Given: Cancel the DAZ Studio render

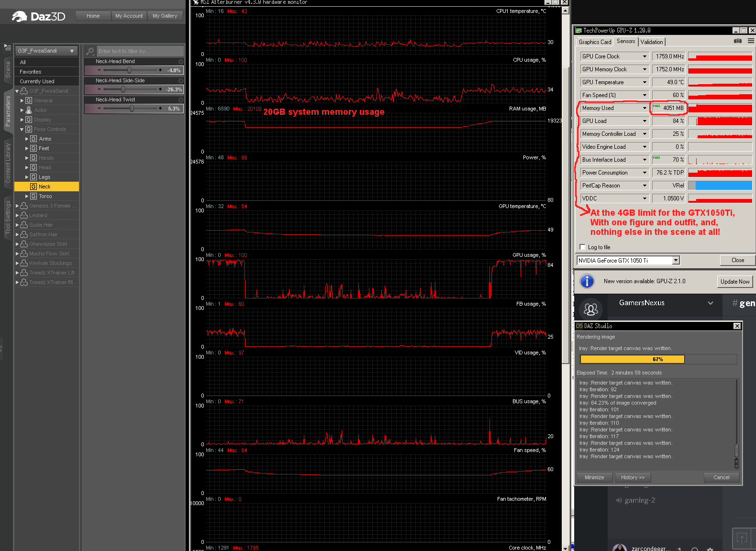Looking at the screenshot, I should (x=722, y=477).
